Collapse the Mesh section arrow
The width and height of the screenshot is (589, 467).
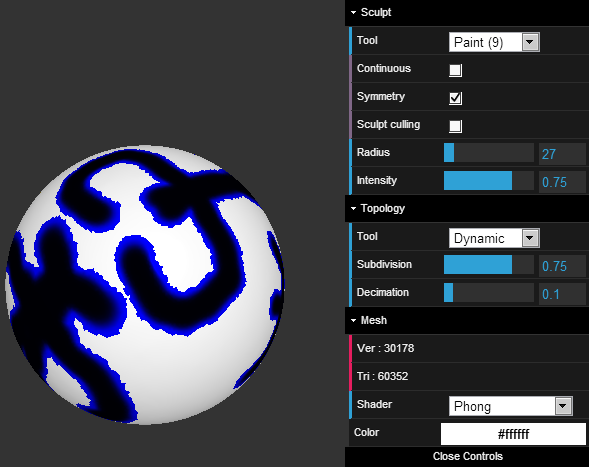[x=353, y=320]
